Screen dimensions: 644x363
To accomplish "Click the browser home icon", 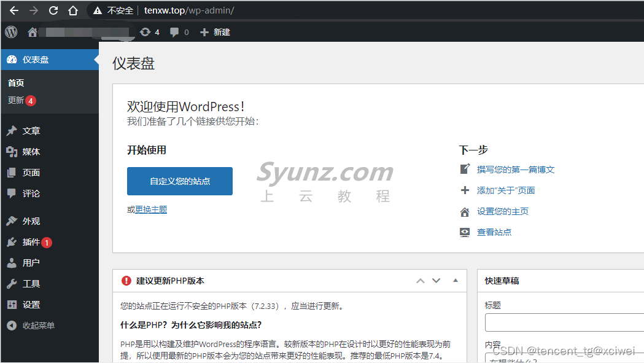I will click(x=73, y=10).
